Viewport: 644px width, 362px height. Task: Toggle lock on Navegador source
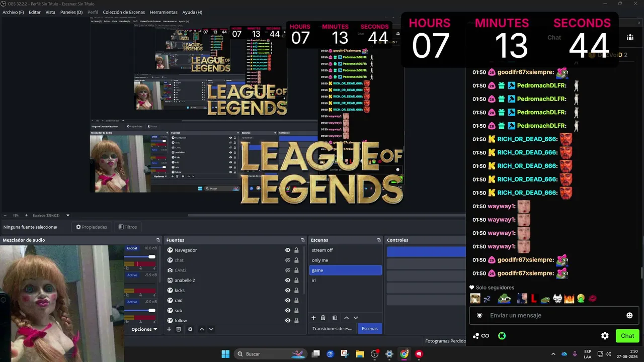pos(296,250)
